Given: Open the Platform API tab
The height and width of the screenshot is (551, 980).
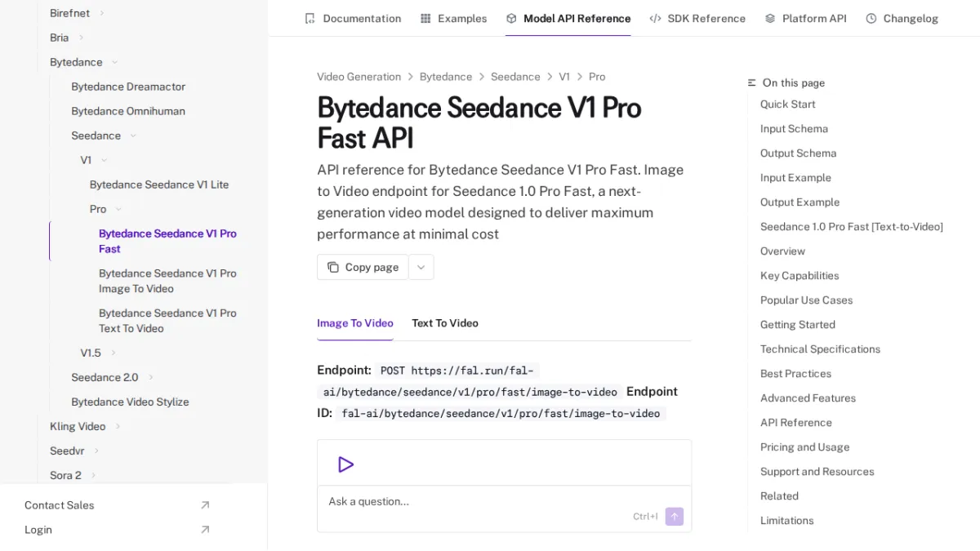Looking at the screenshot, I should click(x=805, y=18).
